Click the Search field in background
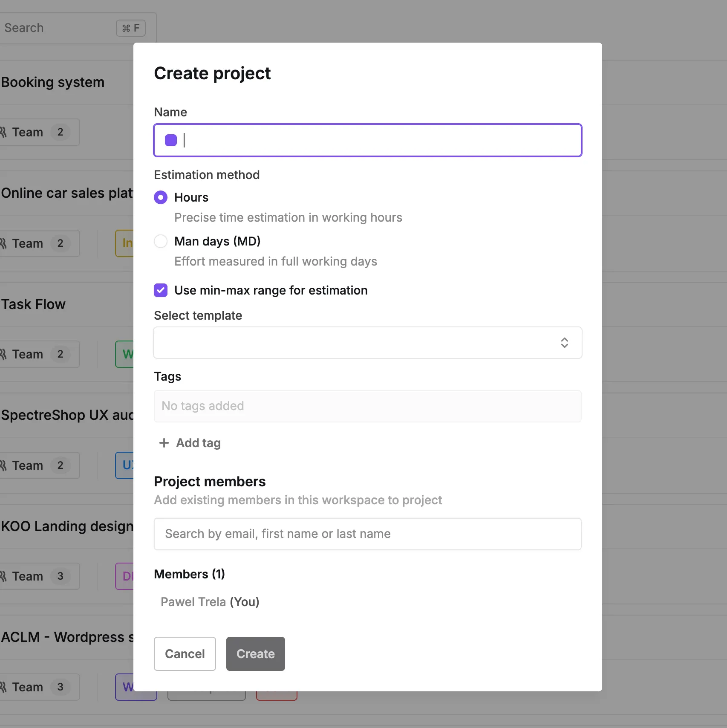Image resolution: width=727 pixels, height=728 pixels. pos(55,28)
